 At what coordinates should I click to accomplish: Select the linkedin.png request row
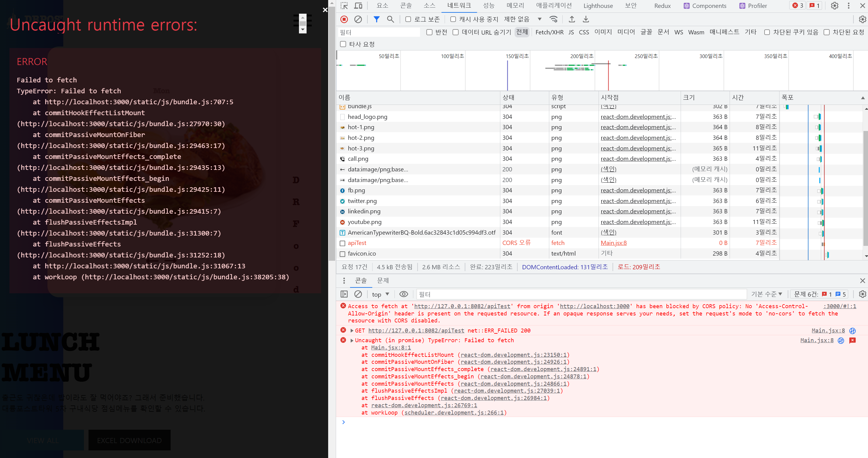tap(558, 212)
